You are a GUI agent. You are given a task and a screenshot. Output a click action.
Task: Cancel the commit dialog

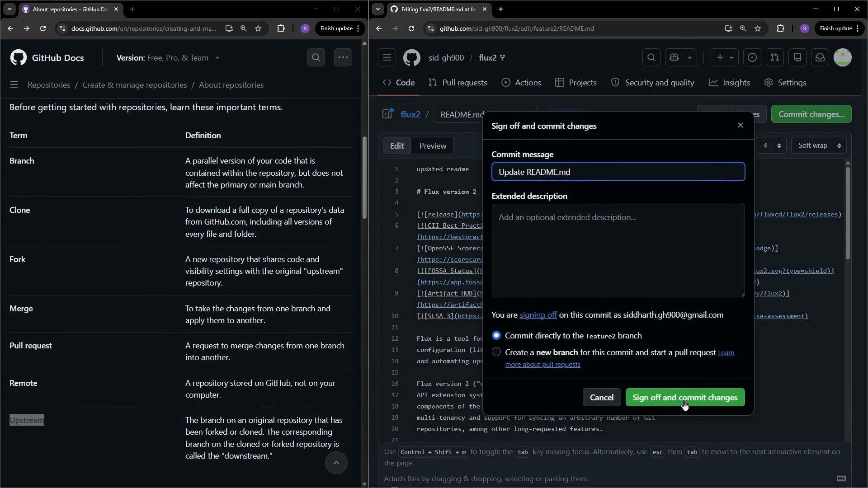[602, 398]
